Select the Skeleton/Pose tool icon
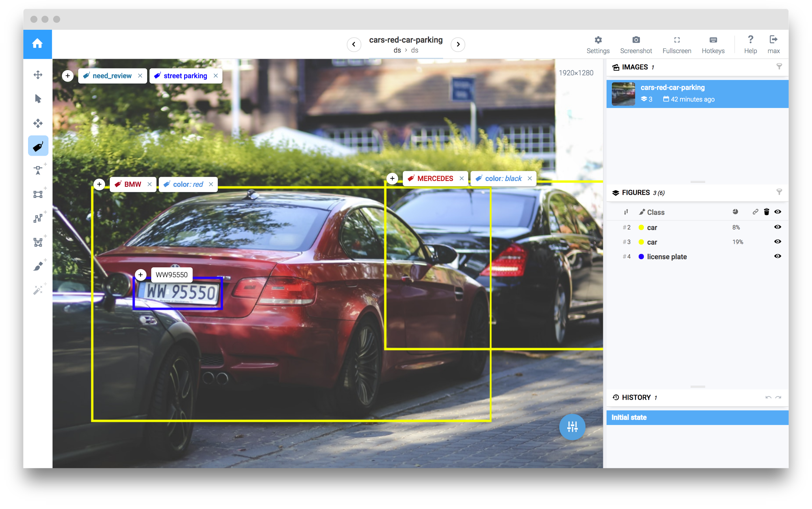The width and height of the screenshot is (812, 509). [38, 240]
